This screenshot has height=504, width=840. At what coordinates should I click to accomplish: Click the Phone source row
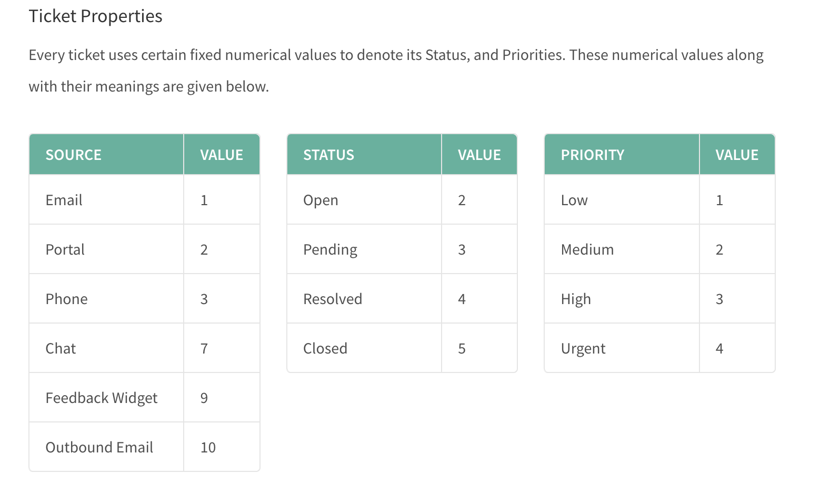pyautogui.click(x=145, y=299)
